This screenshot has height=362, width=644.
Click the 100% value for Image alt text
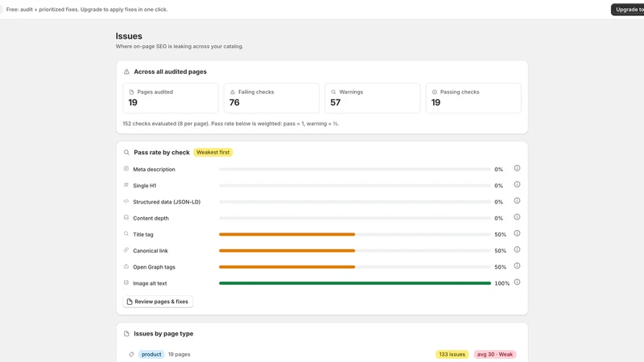click(x=502, y=283)
